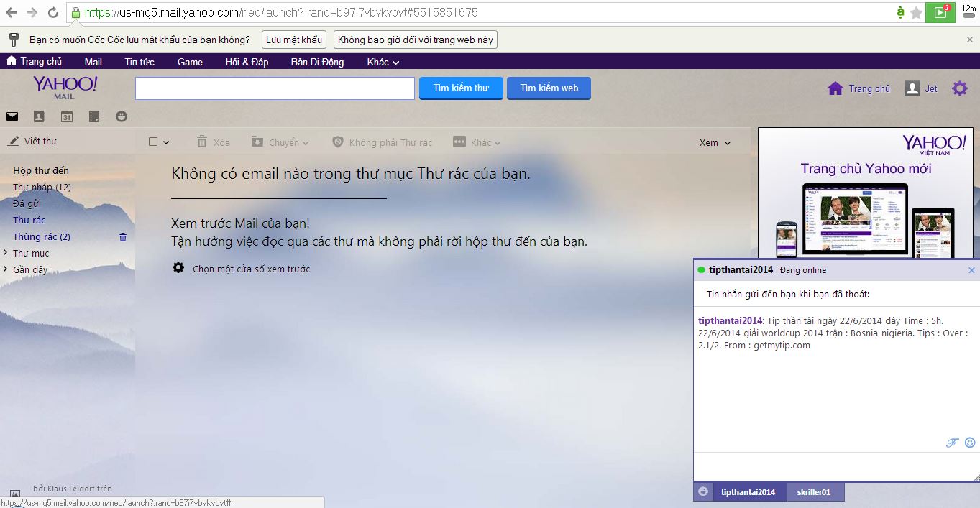
Task: Open the Notepad icon
Action: click(x=93, y=116)
